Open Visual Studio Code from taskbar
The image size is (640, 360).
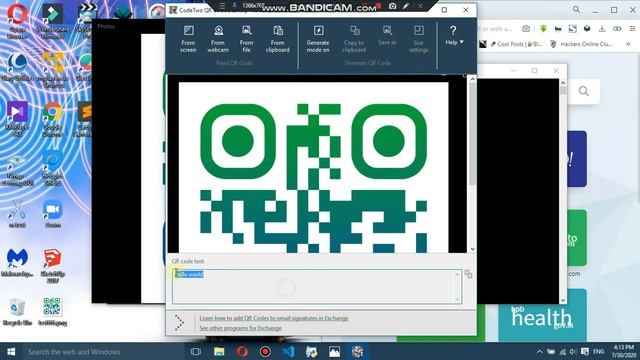point(288,351)
